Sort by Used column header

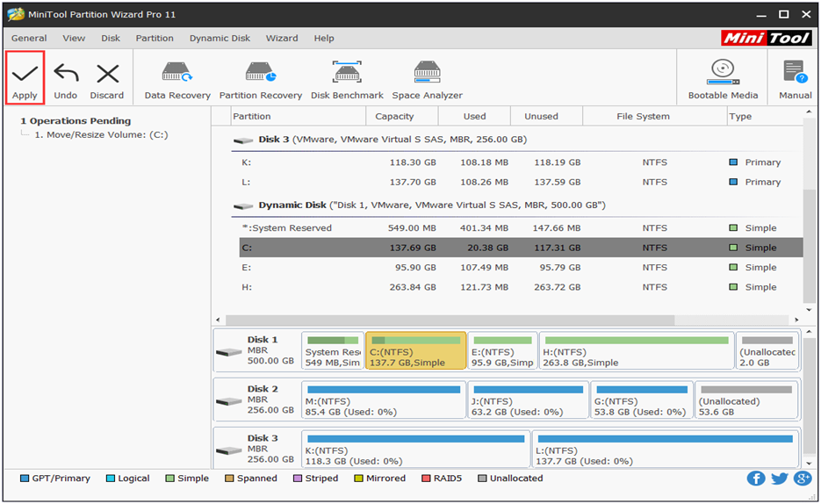(x=474, y=116)
